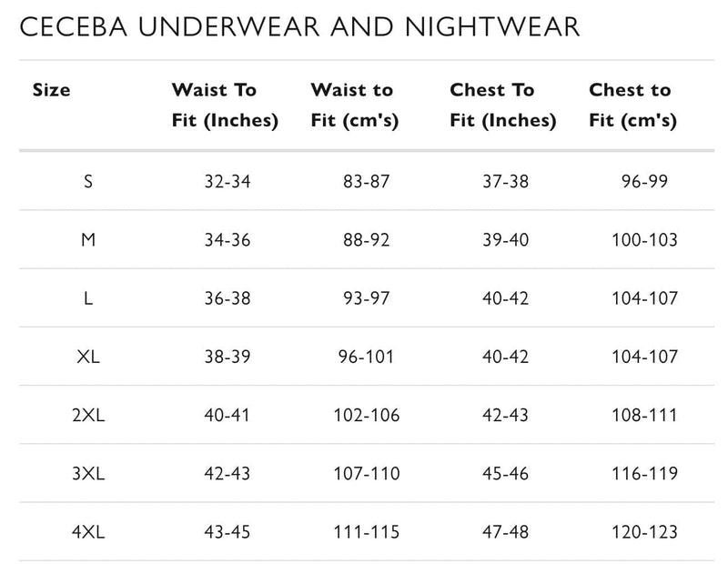This screenshot has width=728, height=564.
Task: Click the 120-123 chest cm cell
Action: (x=644, y=532)
